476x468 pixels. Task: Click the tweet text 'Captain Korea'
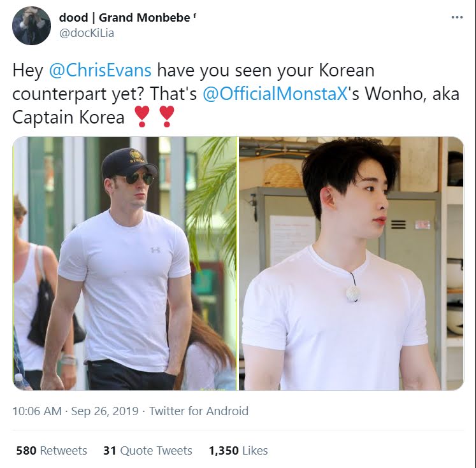pyautogui.click(x=68, y=117)
